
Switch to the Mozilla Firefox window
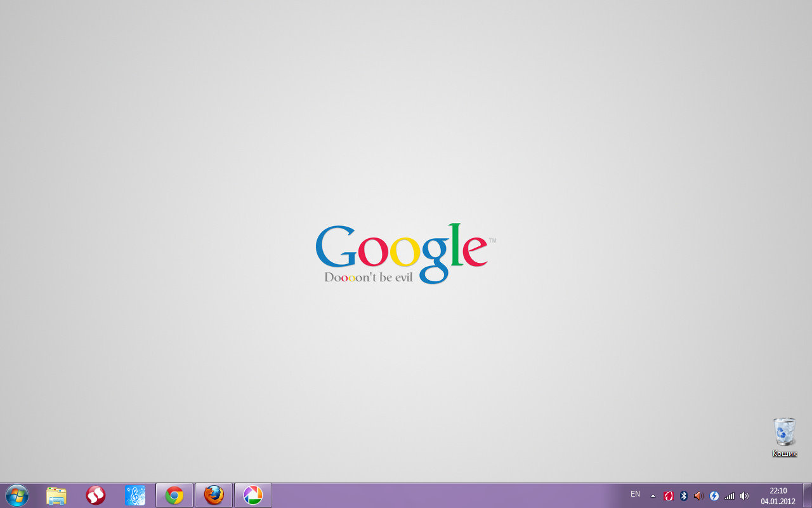tap(214, 495)
